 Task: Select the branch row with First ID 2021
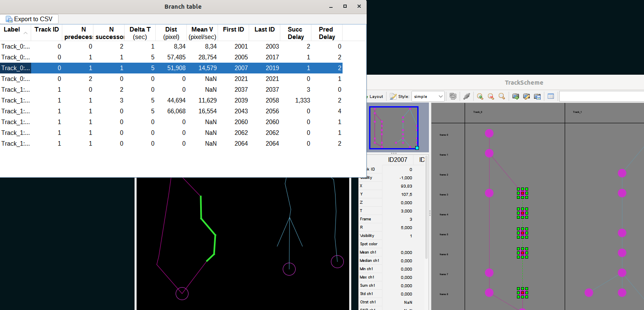pyautogui.click(x=171, y=79)
